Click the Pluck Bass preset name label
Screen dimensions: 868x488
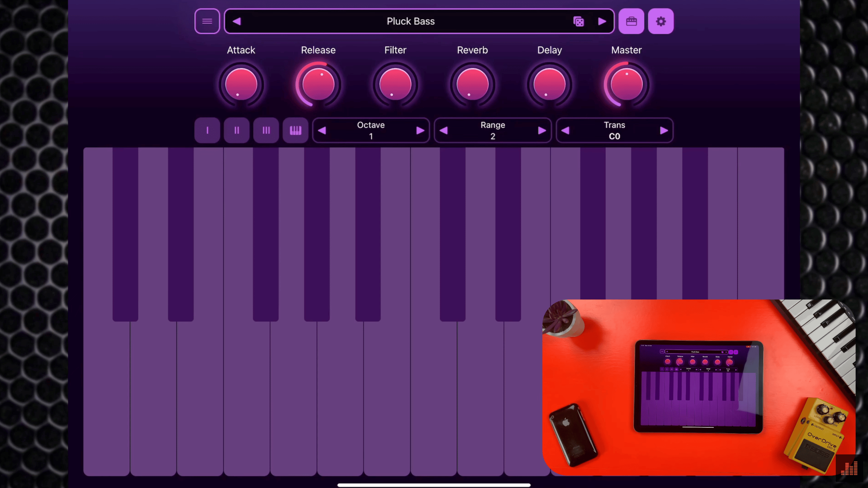(x=411, y=21)
